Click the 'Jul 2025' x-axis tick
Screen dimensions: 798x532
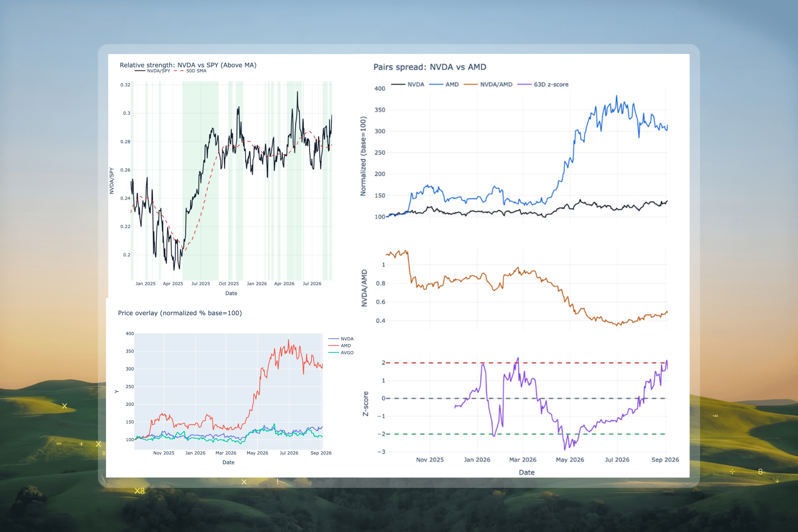point(201,284)
